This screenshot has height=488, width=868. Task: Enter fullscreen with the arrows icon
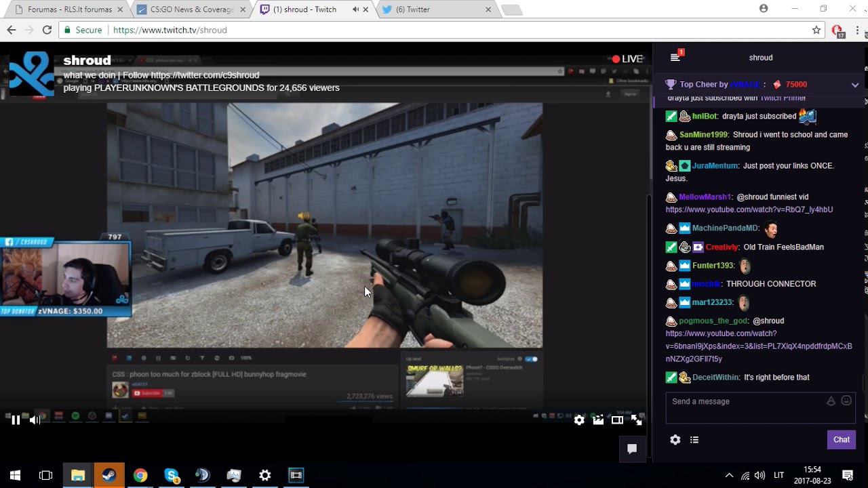pyautogui.click(x=637, y=420)
